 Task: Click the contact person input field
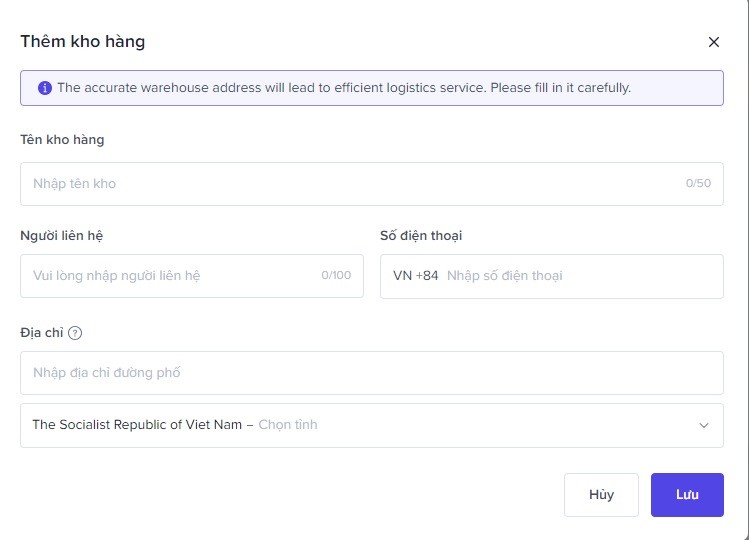pyautogui.click(x=170, y=276)
